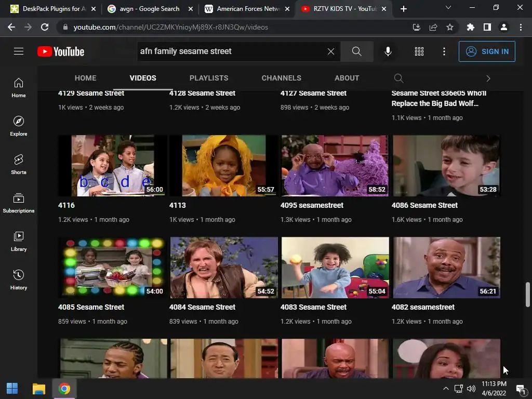532x399 pixels.
Task: Open the 4086 Sesame Street video title
Action: coord(424,205)
